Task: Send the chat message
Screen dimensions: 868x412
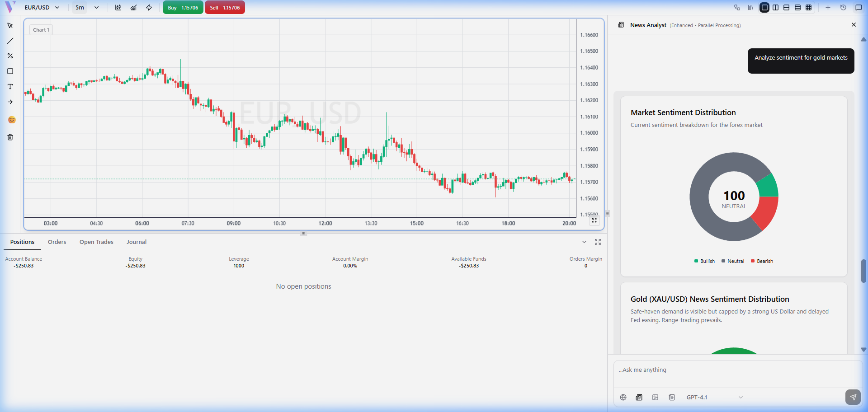Action: [853, 397]
